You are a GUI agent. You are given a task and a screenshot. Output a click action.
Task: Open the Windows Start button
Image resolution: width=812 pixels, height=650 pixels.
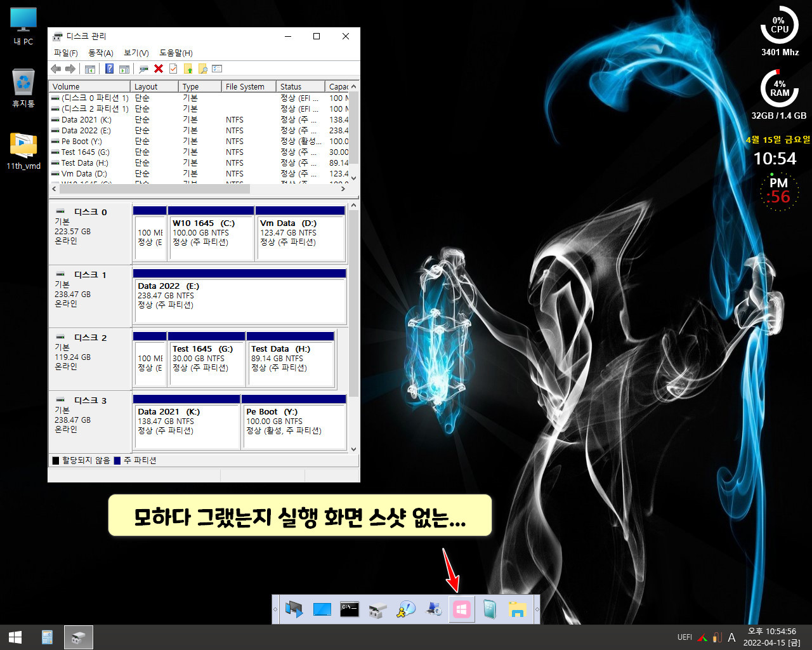tap(15, 637)
